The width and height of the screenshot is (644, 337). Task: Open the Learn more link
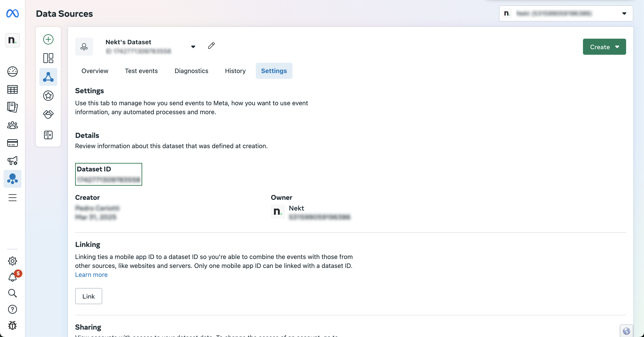(x=91, y=275)
